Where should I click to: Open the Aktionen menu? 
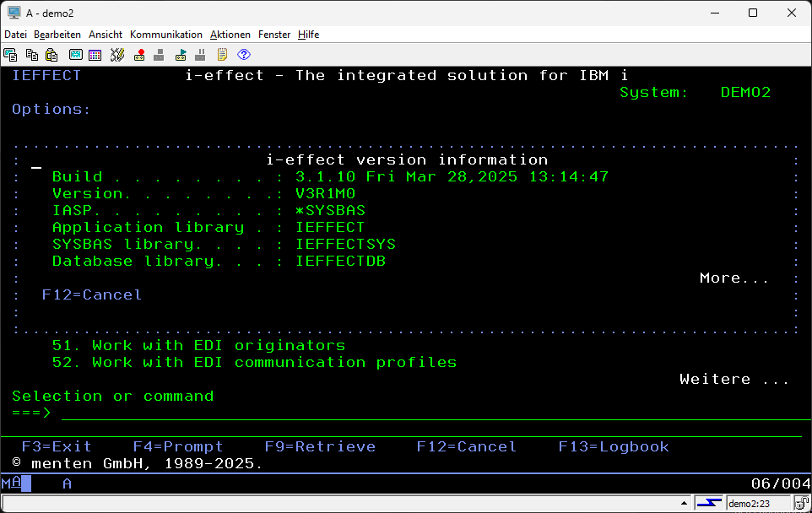coord(230,35)
